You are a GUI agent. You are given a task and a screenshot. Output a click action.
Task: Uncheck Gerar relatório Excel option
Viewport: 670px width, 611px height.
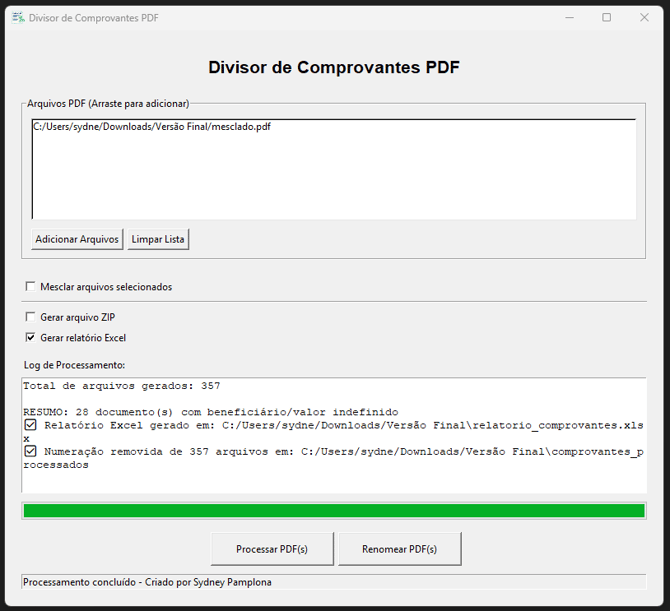coord(30,337)
